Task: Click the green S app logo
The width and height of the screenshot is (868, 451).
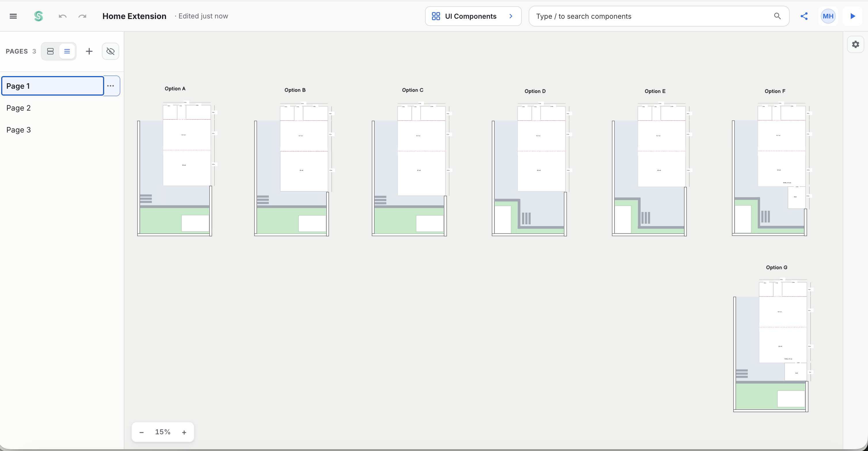Action: point(38,16)
